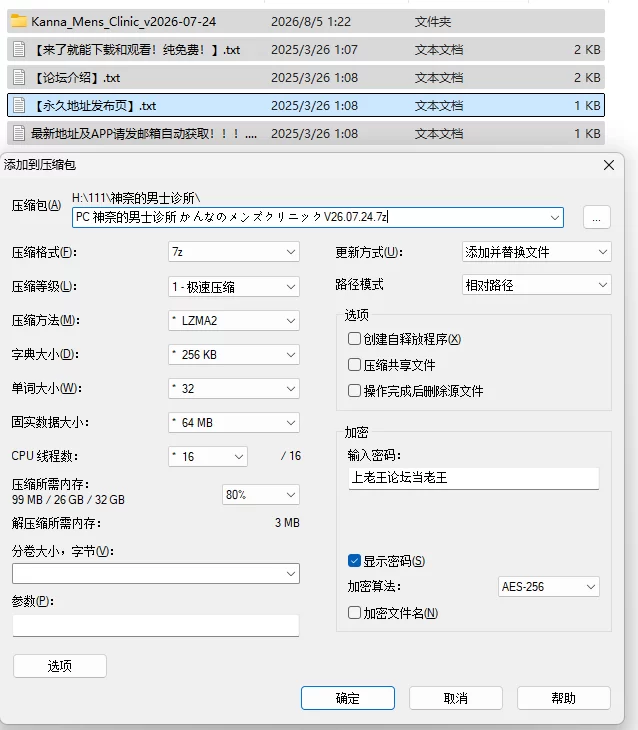The height and width of the screenshot is (730, 638).
Task: Select the 【永久地址发布页】.txt file name
Action: pos(95,106)
